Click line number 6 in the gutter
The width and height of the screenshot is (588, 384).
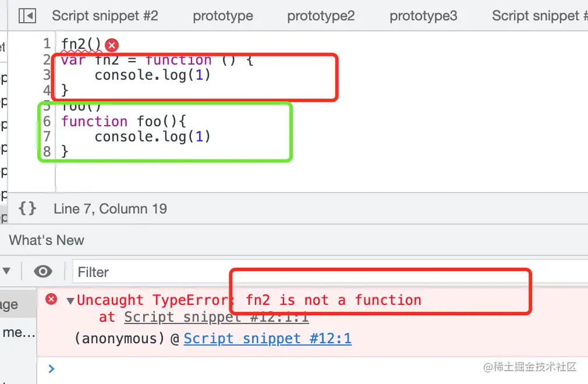(47, 122)
